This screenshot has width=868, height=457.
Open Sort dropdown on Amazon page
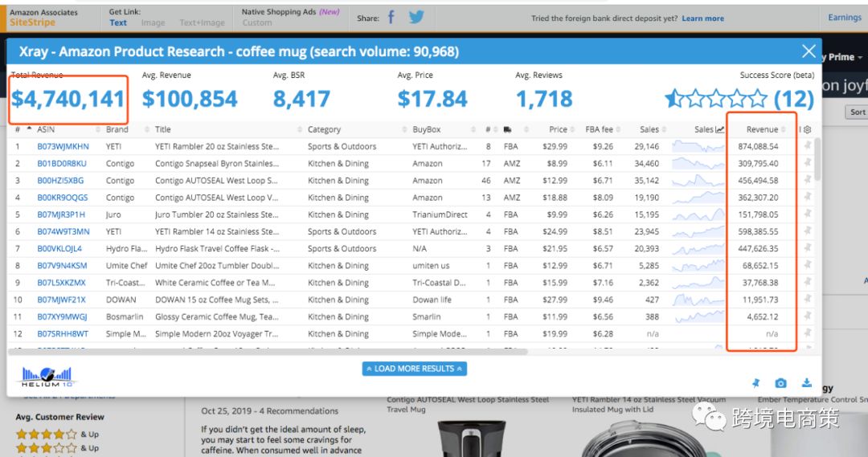coord(857,112)
